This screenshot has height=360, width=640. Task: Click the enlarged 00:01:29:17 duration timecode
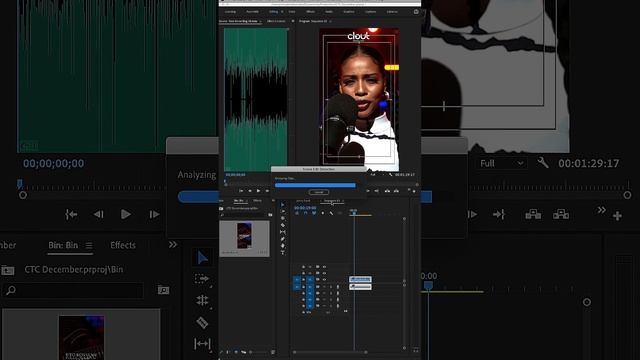coord(589,163)
